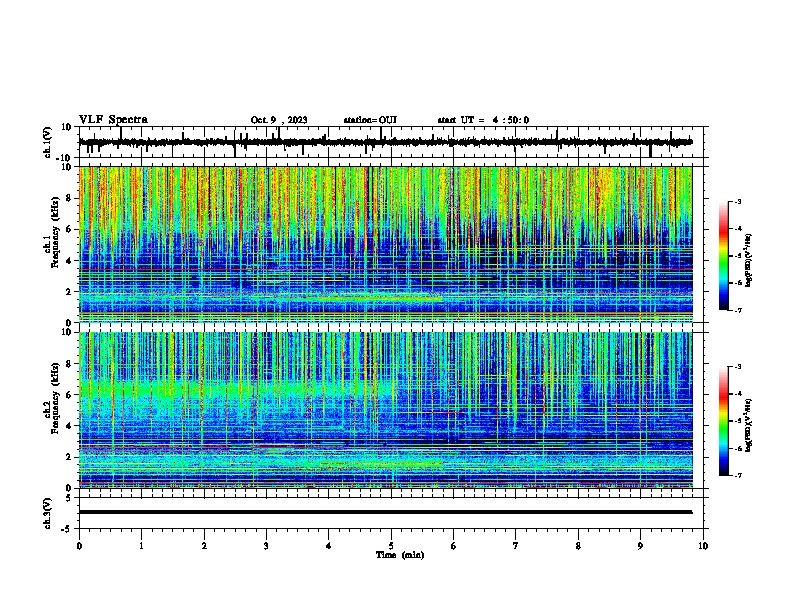Click the "ch.3(V)" axis label
This screenshot has height=612, width=792.
coord(48,513)
